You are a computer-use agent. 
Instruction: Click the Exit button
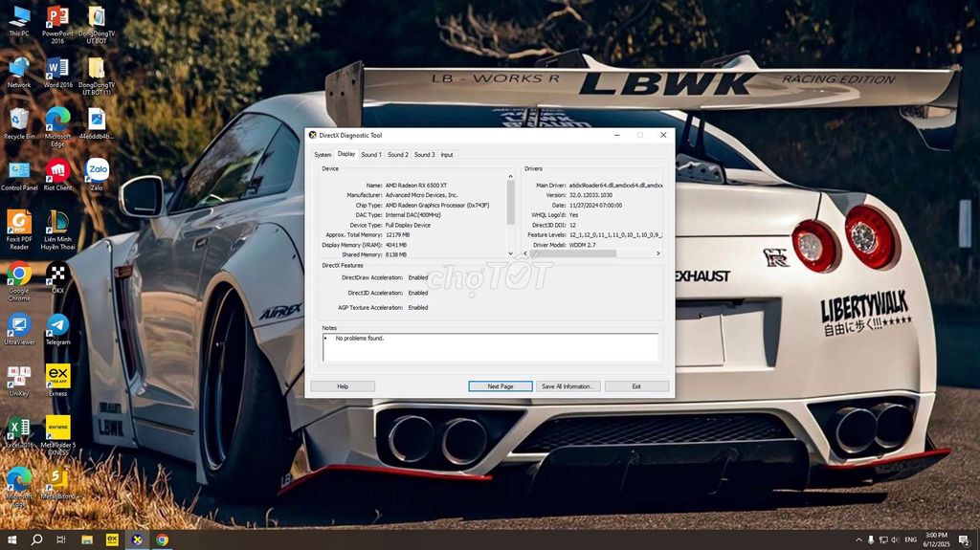click(636, 386)
